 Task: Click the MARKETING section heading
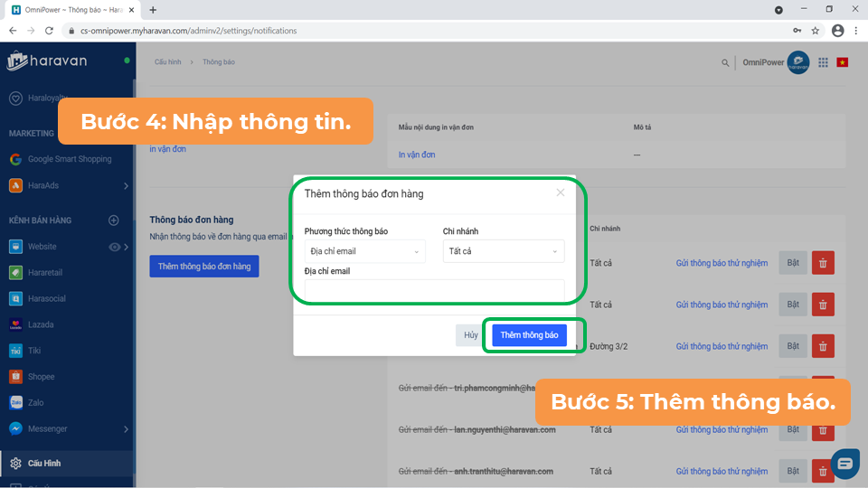coord(32,134)
